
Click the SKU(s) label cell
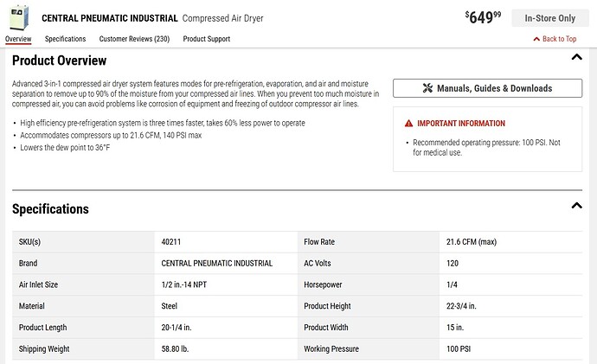click(x=83, y=242)
